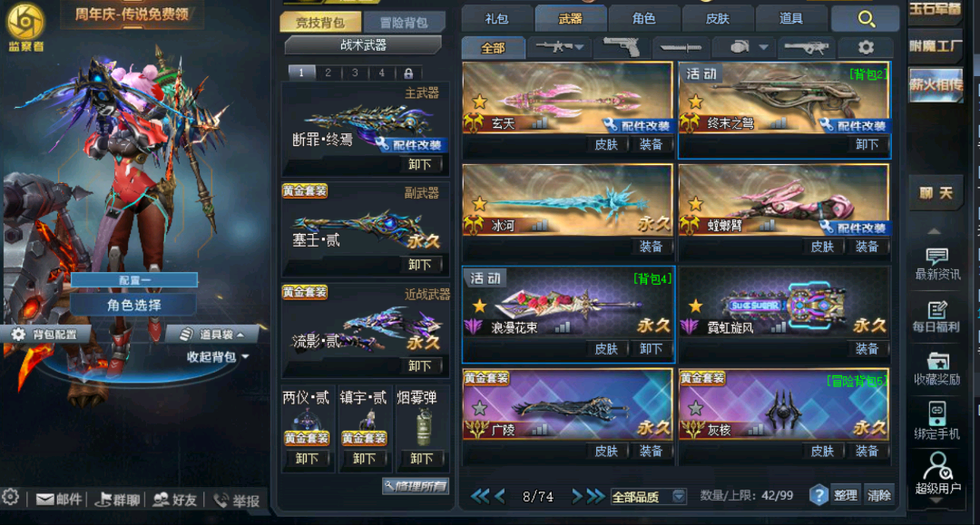Open inventory filter settings gear
980x525 pixels.
866,47
